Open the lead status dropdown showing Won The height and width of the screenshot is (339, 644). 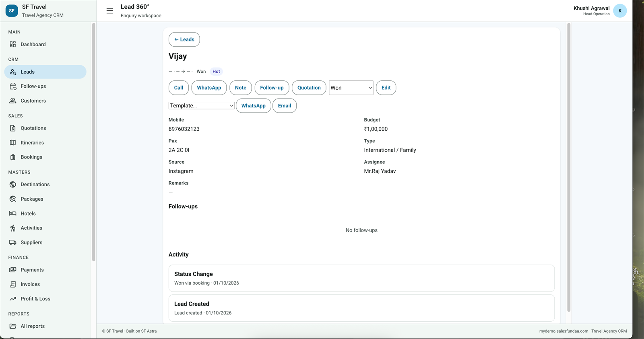click(351, 88)
